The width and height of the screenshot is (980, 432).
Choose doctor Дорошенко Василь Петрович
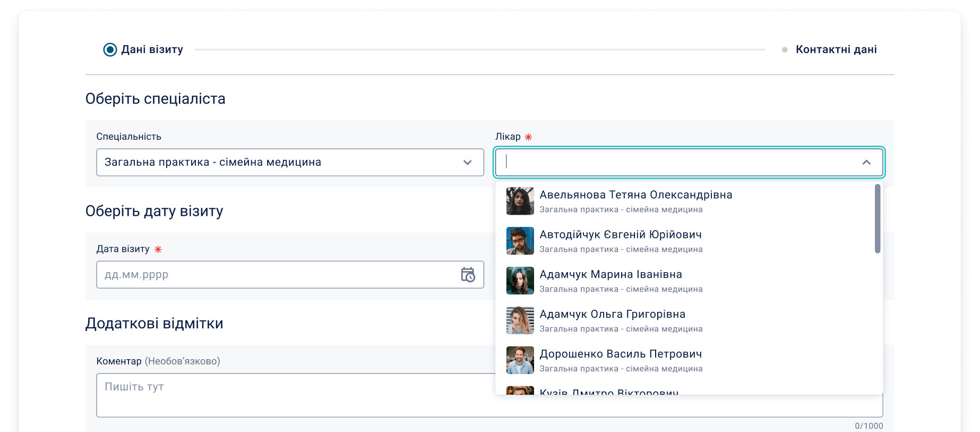(x=621, y=354)
